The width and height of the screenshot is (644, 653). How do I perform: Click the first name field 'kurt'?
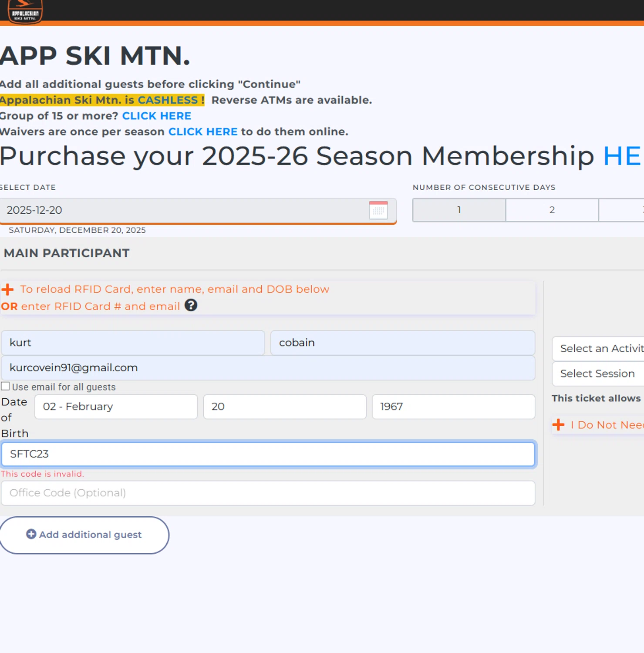click(x=133, y=343)
